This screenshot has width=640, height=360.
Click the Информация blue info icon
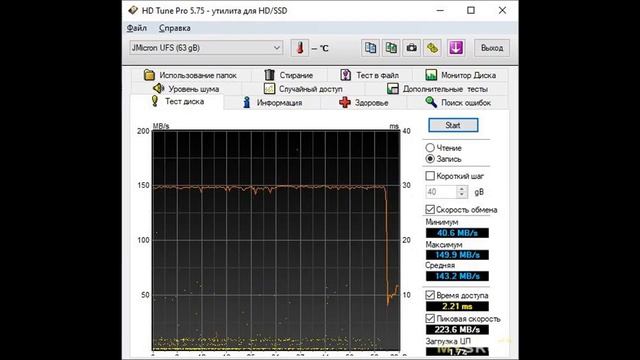(247, 102)
